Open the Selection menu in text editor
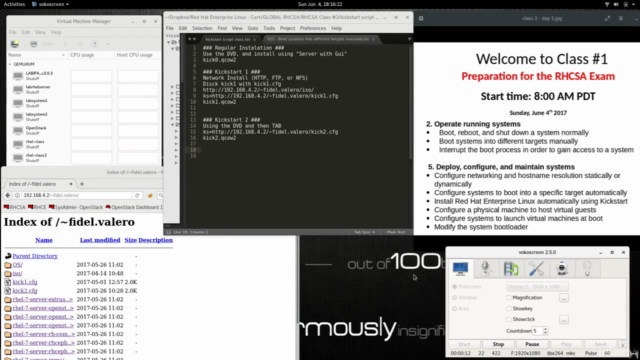The image size is (640, 360). click(x=202, y=28)
